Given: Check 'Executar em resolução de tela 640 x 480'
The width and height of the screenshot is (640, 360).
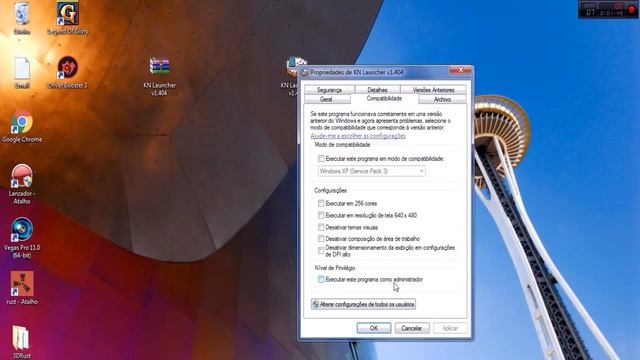Looking at the screenshot, I should [321, 215].
